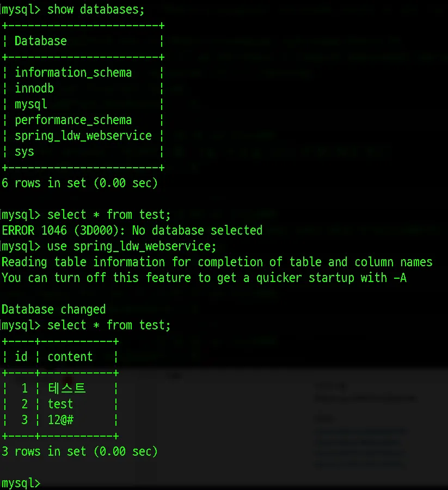Click the 'sys' database row
The width and height of the screenshot is (448, 490).
click(x=24, y=152)
